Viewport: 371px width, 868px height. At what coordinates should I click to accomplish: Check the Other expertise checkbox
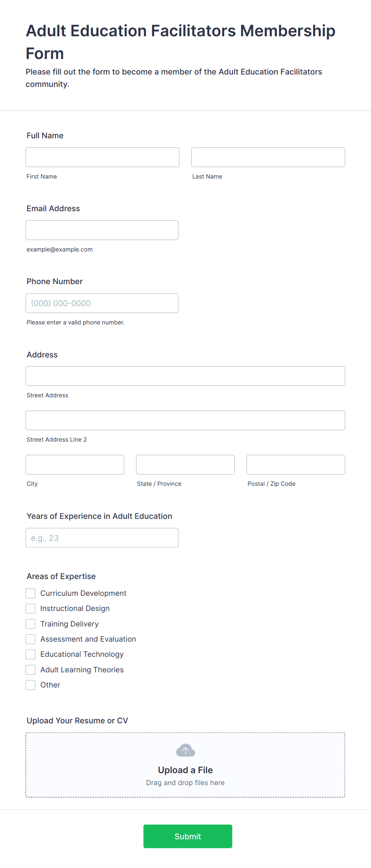pyautogui.click(x=31, y=685)
